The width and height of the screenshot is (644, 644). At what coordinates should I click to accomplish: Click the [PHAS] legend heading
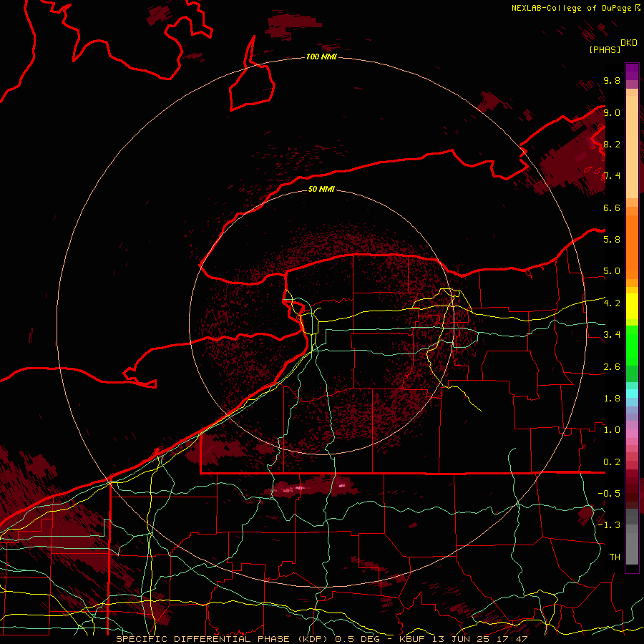tap(605, 50)
